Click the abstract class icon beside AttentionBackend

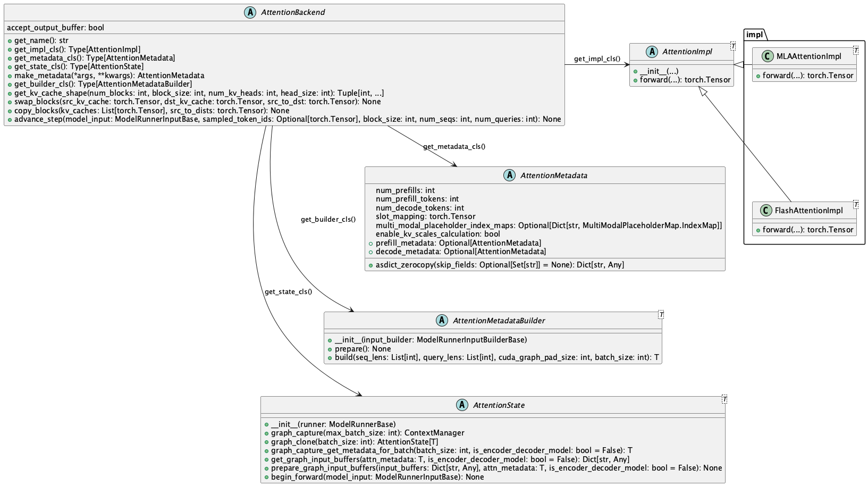coord(250,13)
